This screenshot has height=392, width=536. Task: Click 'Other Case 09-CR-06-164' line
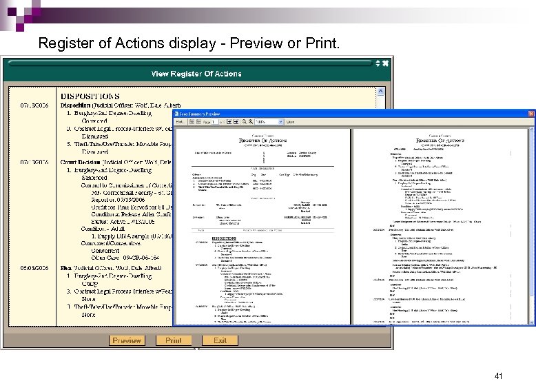click(125, 258)
